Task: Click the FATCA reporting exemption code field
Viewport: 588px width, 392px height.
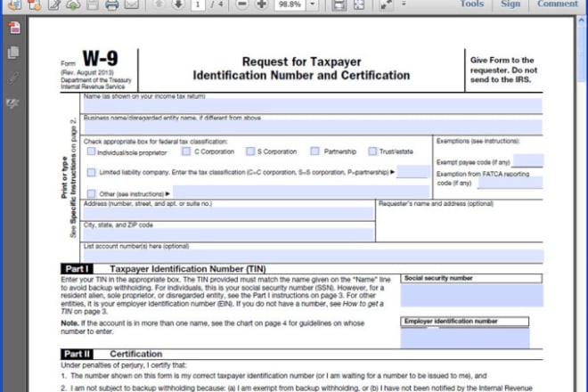Action: click(510, 183)
